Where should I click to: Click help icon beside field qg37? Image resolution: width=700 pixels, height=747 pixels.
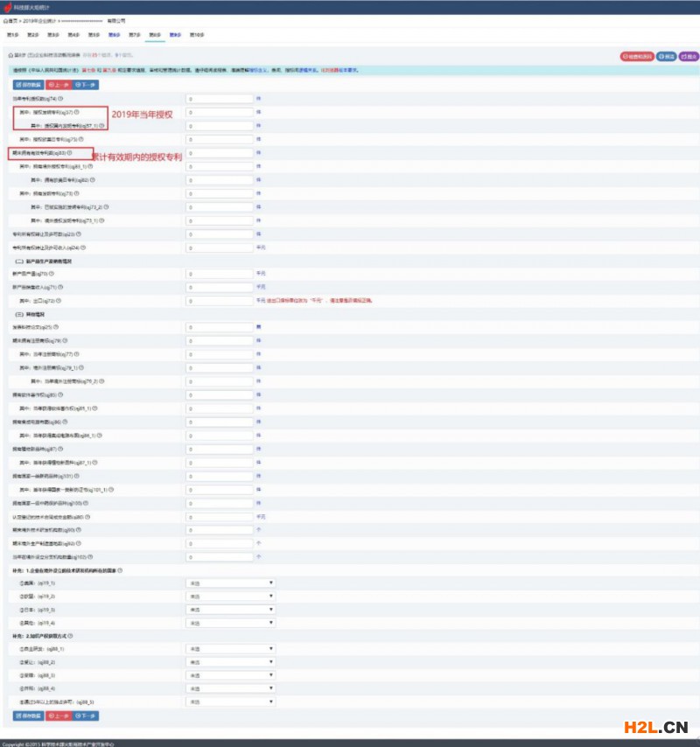[x=77, y=112]
